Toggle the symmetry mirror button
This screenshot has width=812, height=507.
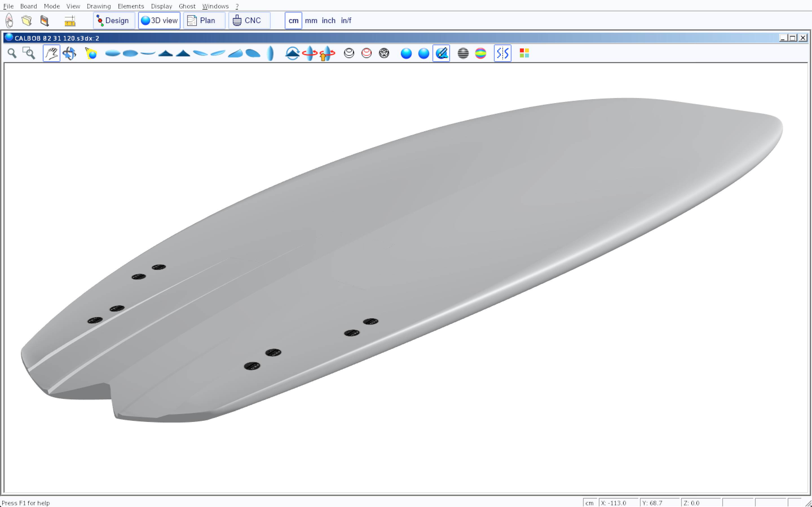502,53
